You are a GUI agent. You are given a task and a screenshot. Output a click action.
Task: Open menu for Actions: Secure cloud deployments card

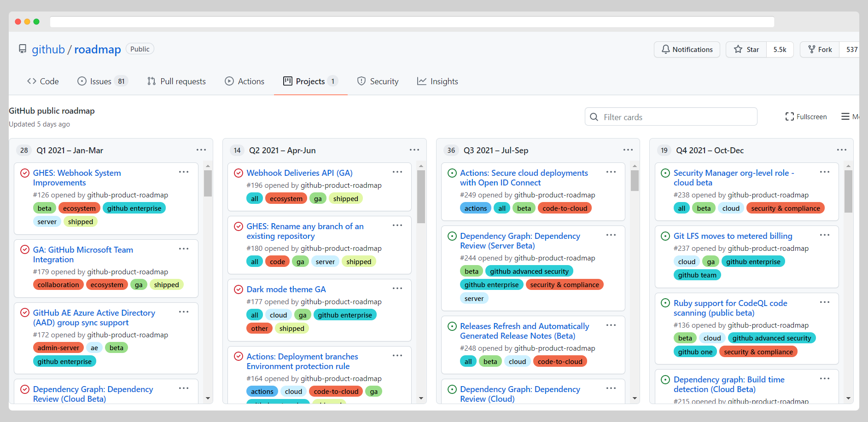[611, 172]
